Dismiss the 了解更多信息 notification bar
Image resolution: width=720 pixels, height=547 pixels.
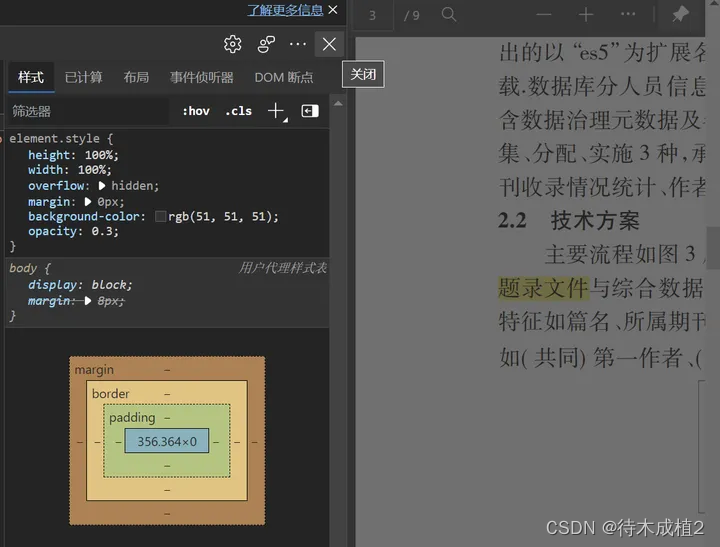tap(333, 10)
